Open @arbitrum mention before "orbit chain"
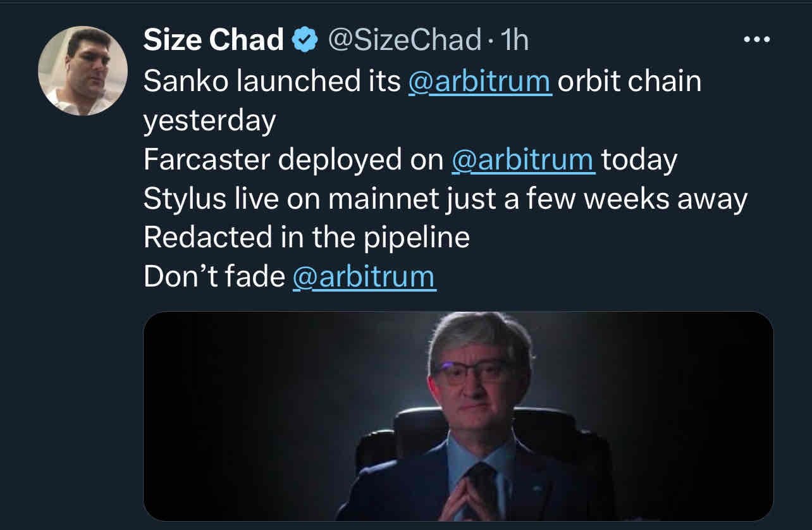 tap(480, 82)
